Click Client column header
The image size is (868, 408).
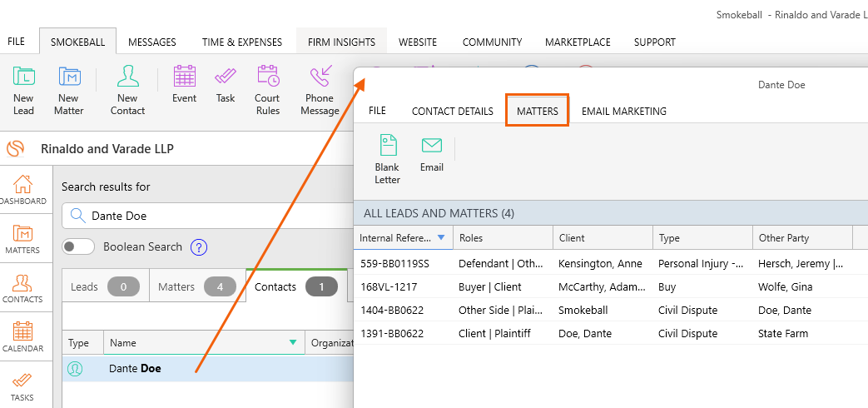pyautogui.click(x=603, y=238)
